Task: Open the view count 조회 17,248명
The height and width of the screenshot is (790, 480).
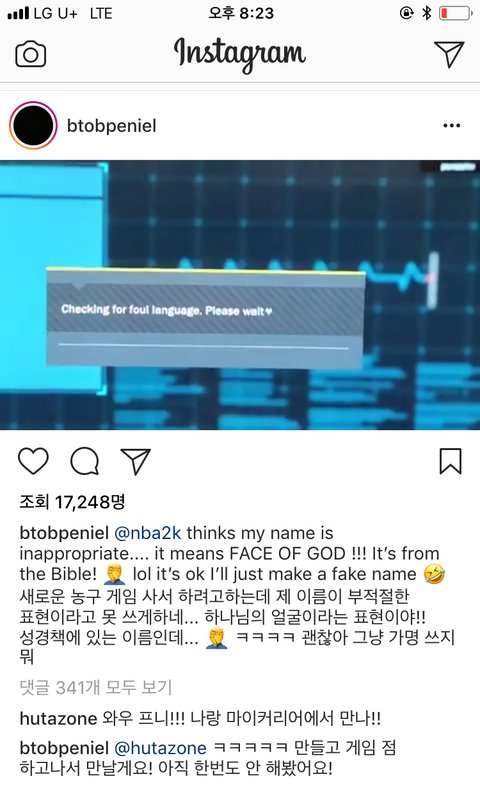Action: click(x=72, y=501)
